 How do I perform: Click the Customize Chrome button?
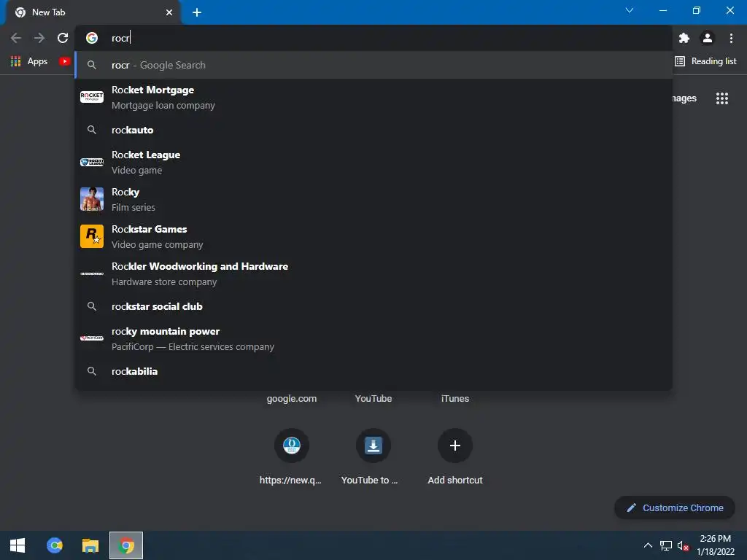click(x=675, y=508)
